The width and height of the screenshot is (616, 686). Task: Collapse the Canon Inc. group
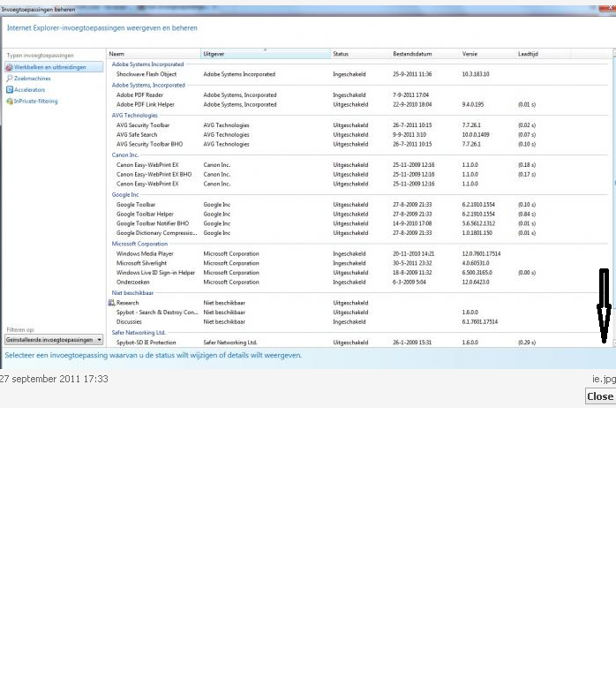click(125, 155)
